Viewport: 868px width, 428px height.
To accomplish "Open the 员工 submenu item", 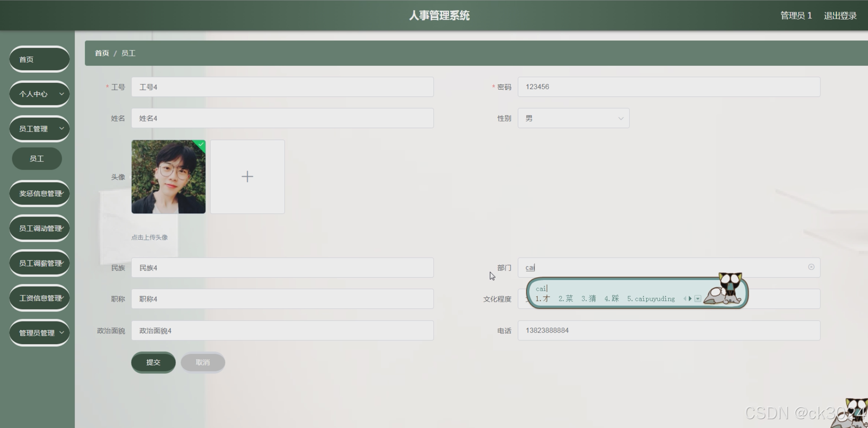I will [x=37, y=158].
